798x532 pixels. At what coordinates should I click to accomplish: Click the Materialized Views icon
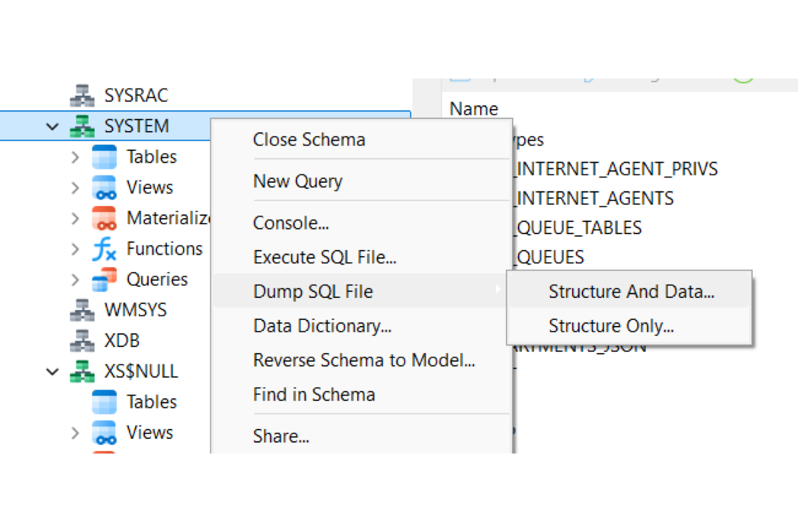point(104,218)
